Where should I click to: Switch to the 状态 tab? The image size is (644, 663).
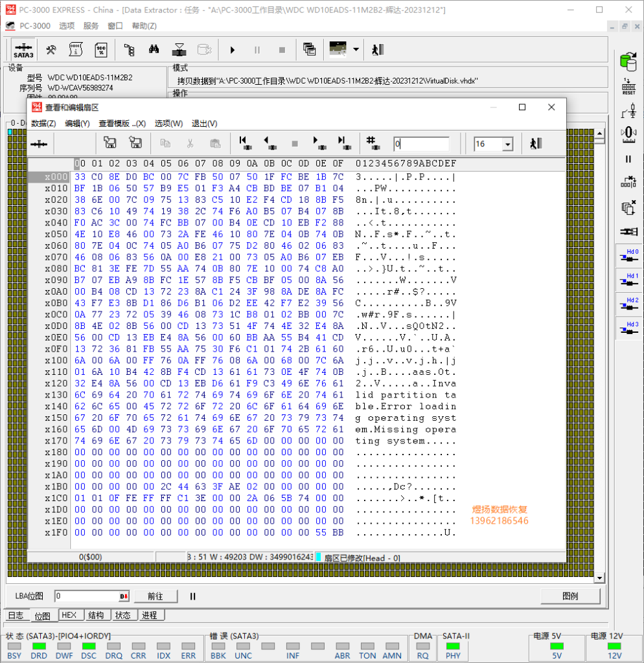coord(122,615)
